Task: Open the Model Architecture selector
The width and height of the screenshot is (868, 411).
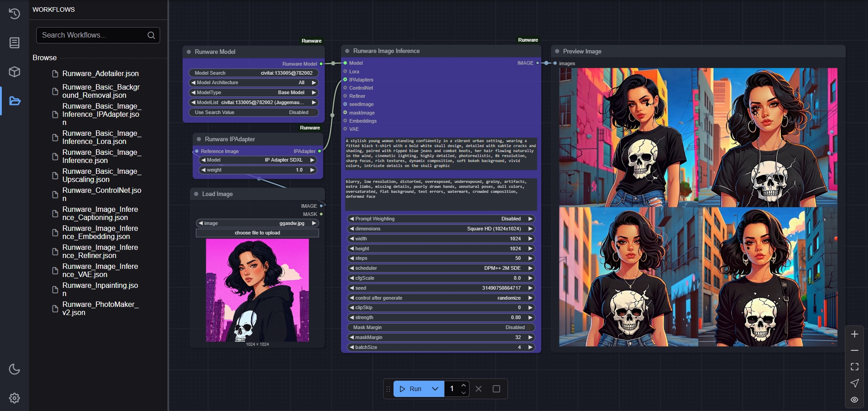Action: (x=254, y=82)
